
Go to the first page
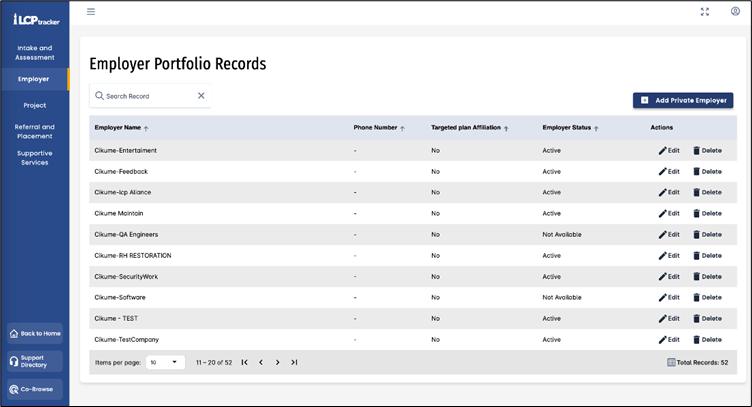245,362
